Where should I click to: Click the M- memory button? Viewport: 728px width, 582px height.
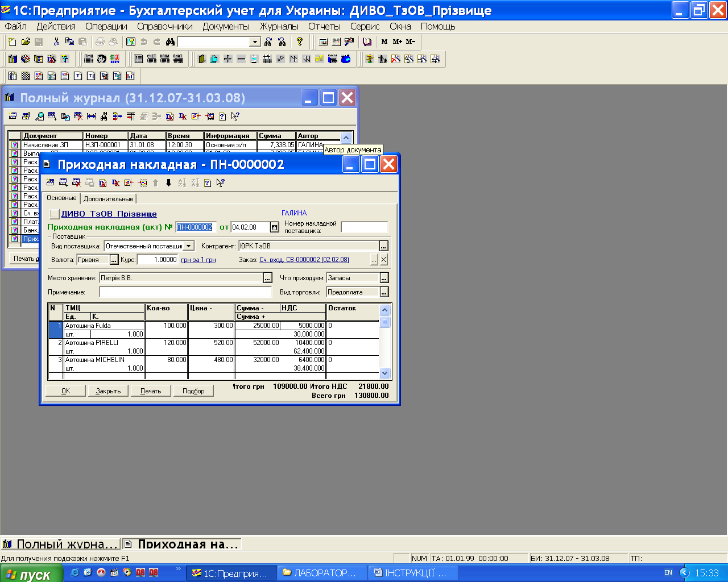tap(411, 41)
